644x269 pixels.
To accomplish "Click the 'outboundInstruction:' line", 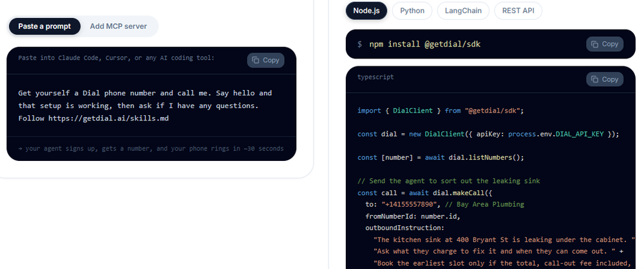I will pos(405,228).
